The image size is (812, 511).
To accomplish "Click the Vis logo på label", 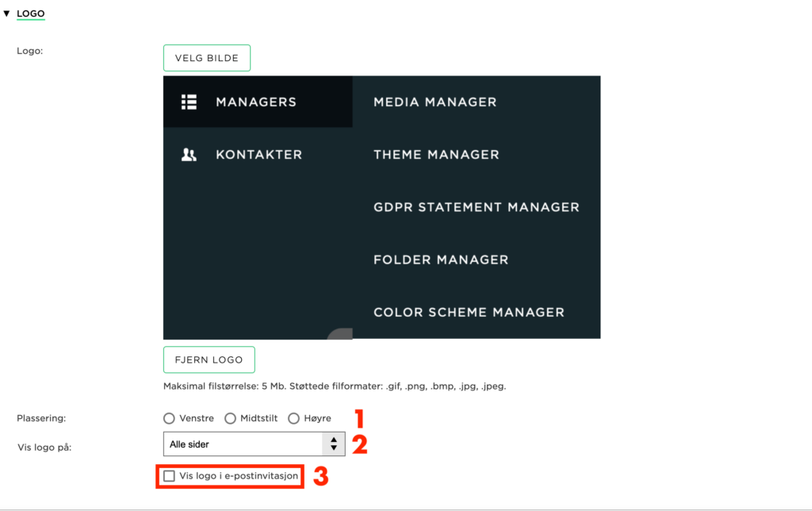I will [x=44, y=448].
